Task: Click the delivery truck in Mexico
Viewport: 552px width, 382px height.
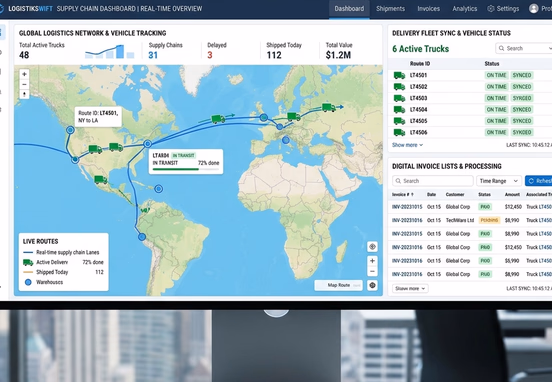Action: click(x=101, y=180)
